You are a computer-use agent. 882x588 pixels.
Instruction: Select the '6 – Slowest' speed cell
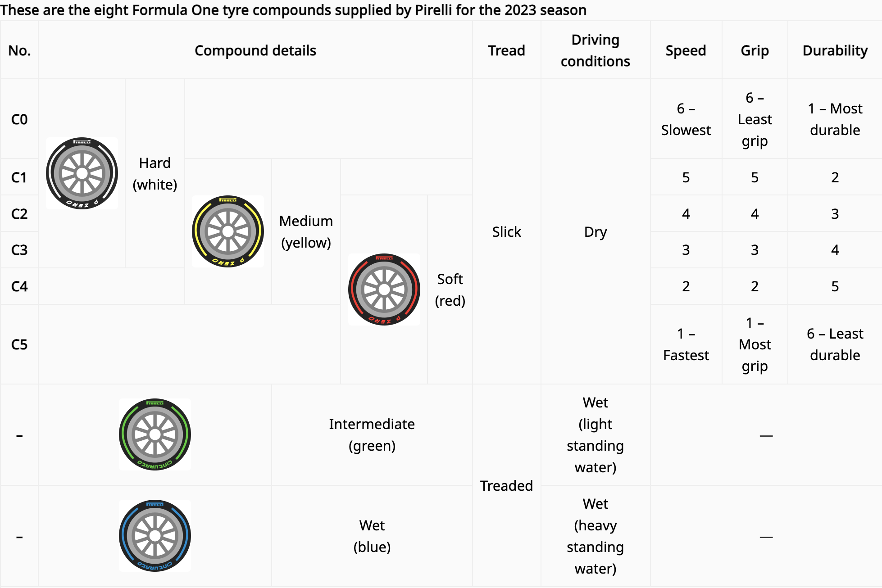tap(686, 119)
